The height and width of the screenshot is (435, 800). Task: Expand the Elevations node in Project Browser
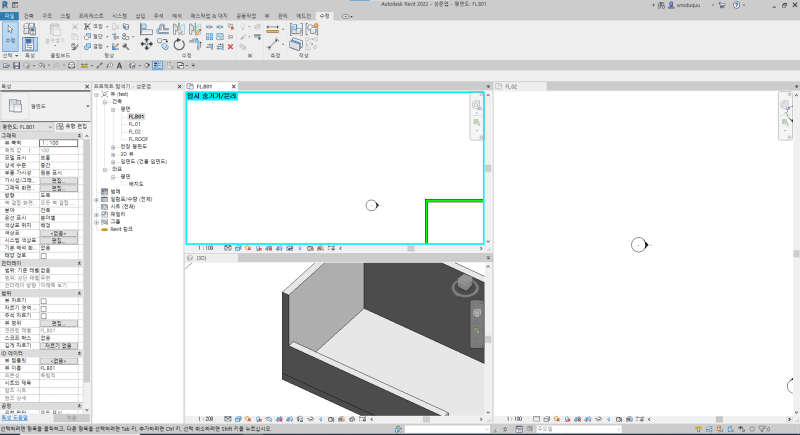113,162
